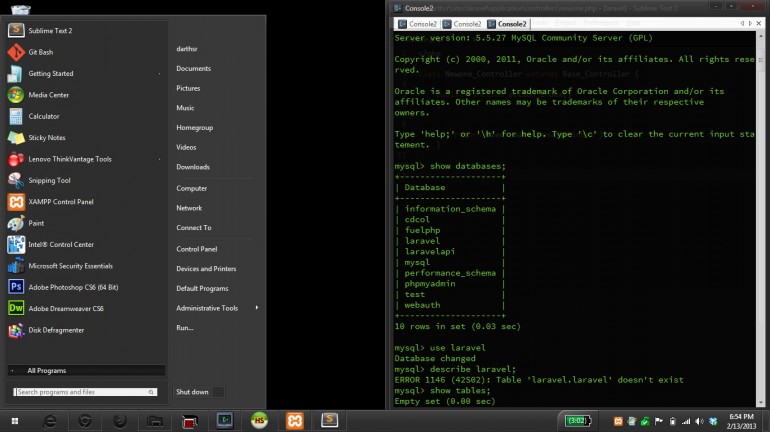
Task: Expand the Getting Started submenu arrow
Action: [x=159, y=74]
